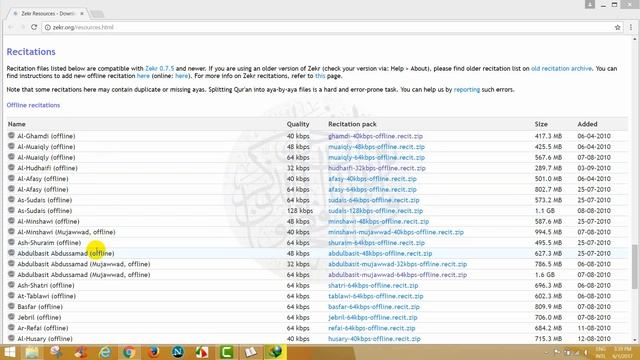Screen dimensions: 640x360
Task: Click the recitation icon beside Al-Husary (offline)
Action: click(x=11, y=338)
